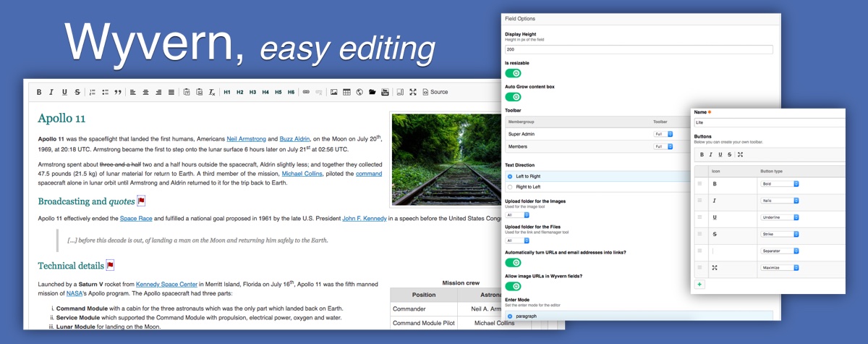Open the Upload folder for Files dropdown
868x344 pixels.
(517, 240)
